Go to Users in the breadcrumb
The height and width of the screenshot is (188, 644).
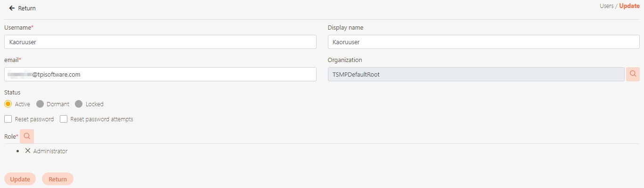(607, 6)
